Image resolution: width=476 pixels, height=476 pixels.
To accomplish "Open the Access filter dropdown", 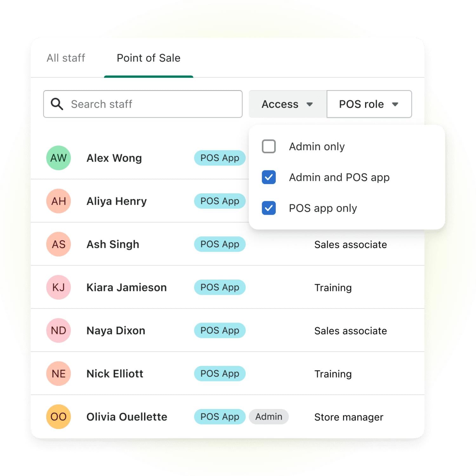I will (287, 104).
